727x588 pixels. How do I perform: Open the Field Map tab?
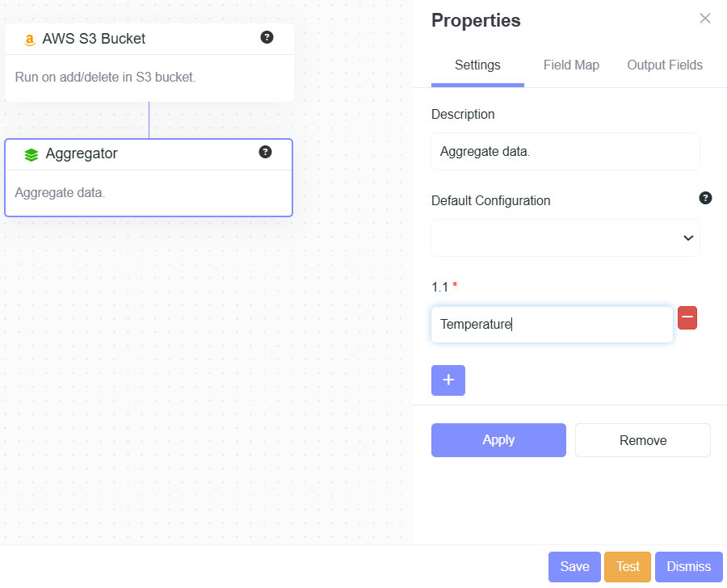[571, 65]
